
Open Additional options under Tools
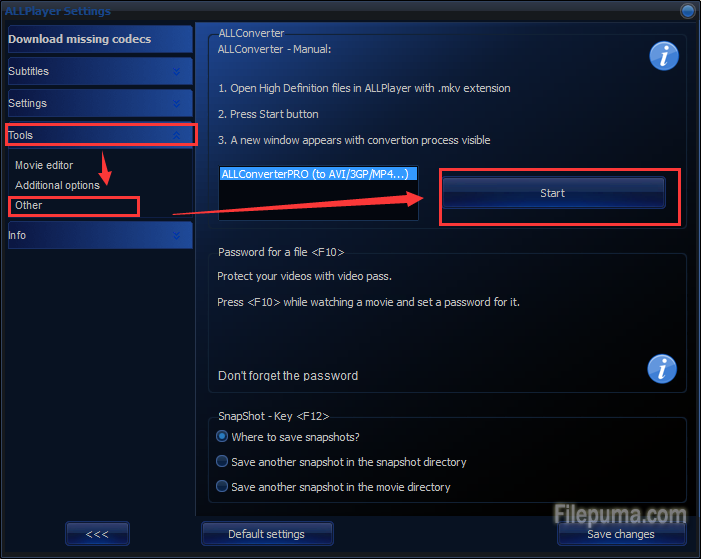tap(57, 185)
